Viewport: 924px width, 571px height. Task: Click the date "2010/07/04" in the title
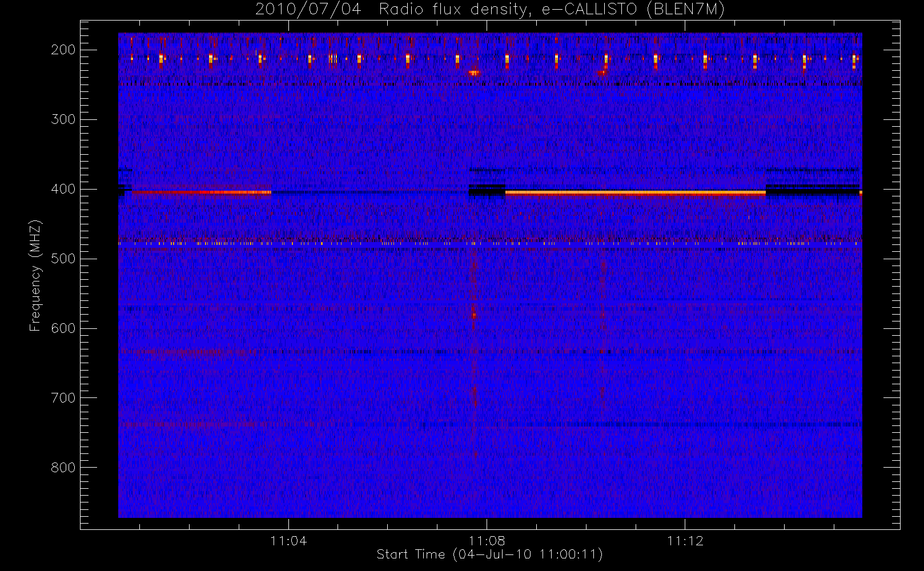(308, 10)
